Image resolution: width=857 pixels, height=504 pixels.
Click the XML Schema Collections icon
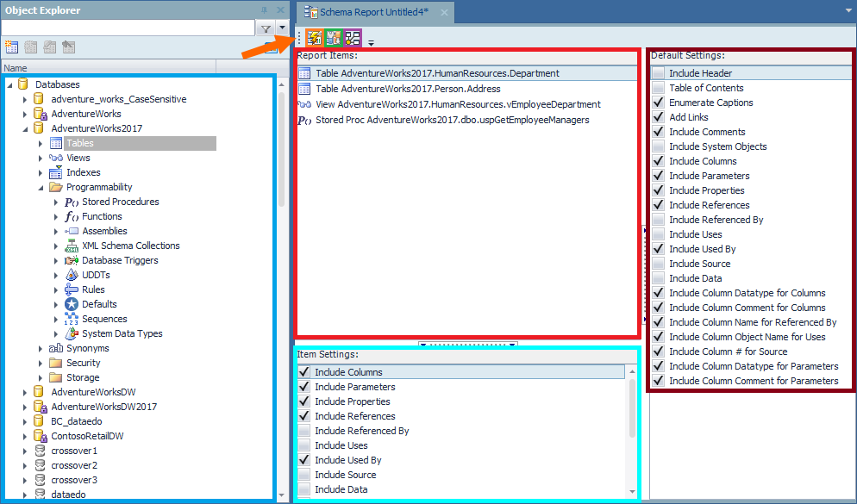click(x=72, y=246)
